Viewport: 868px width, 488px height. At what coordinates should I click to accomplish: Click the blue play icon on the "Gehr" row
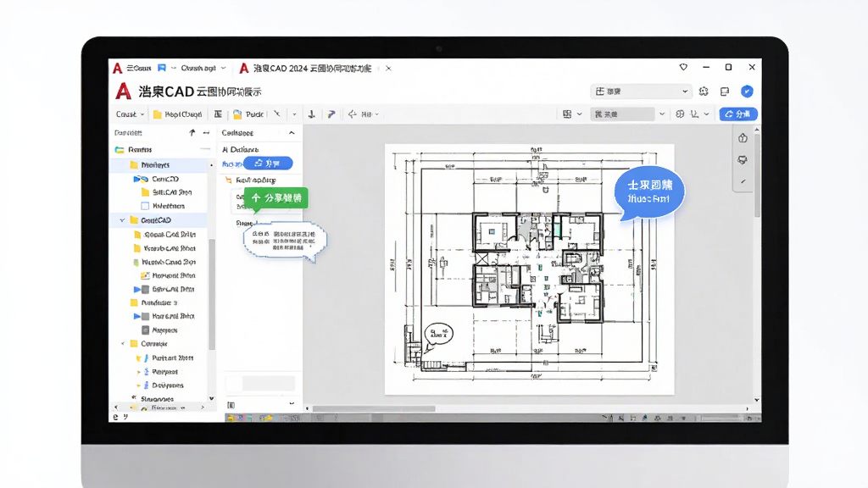click(x=136, y=290)
